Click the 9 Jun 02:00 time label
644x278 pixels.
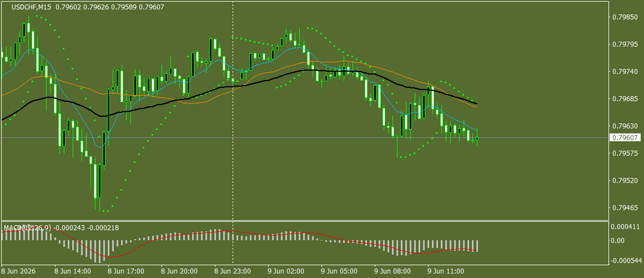tap(286, 271)
